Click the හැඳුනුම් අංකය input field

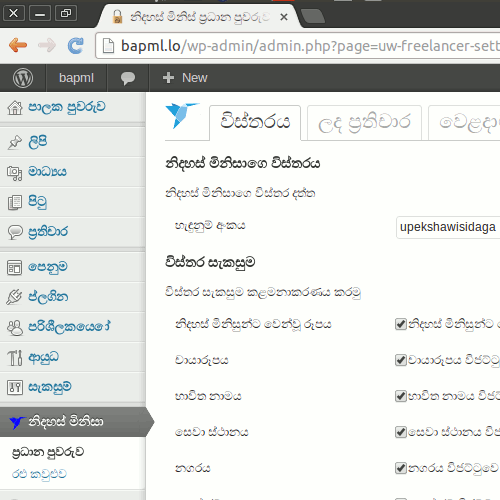pos(448,227)
